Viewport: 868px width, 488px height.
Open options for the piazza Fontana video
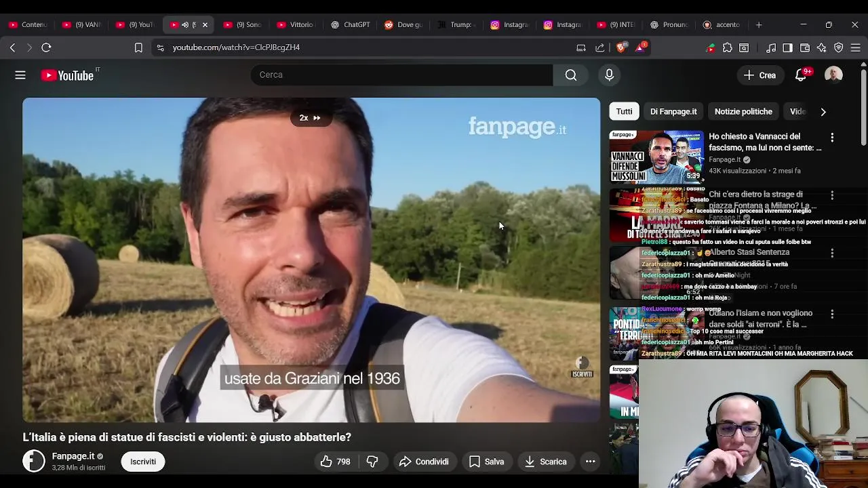click(832, 195)
